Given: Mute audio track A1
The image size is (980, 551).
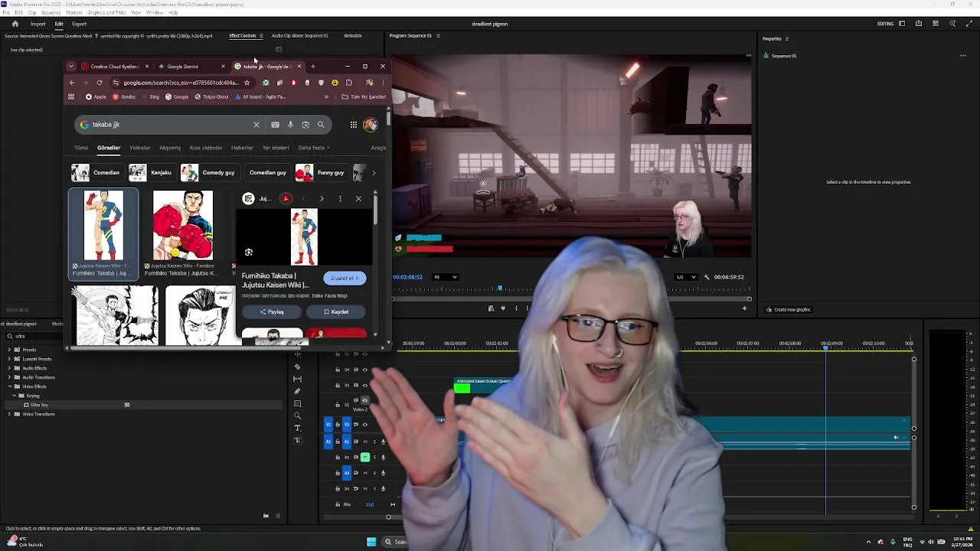Looking at the screenshot, I should coord(364,442).
